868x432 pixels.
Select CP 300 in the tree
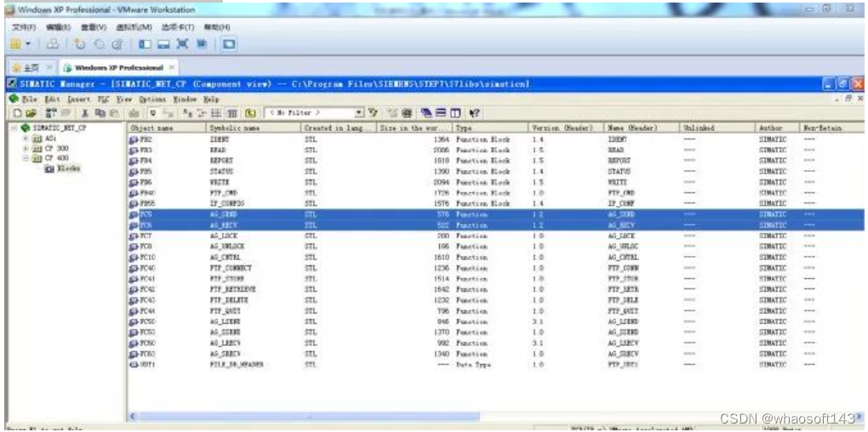tap(55, 148)
